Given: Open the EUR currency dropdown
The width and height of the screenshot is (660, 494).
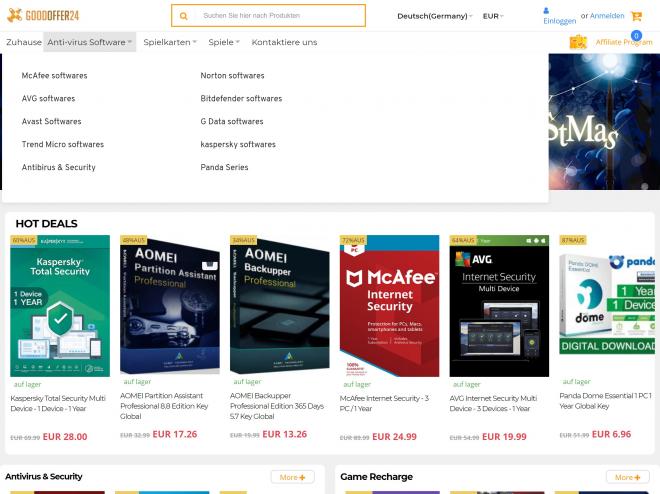Looking at the screenshot, I should pyautogui.click(x=493, y=16).
